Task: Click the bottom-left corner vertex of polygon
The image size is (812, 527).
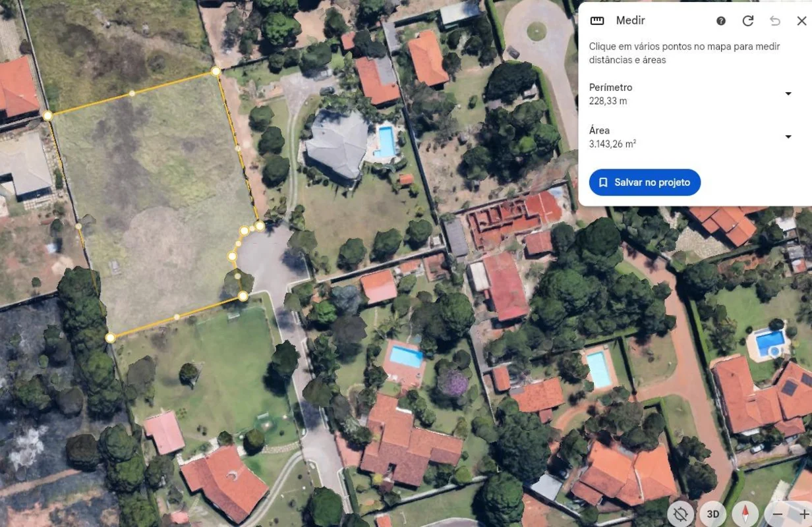Action: pos(110,338)
